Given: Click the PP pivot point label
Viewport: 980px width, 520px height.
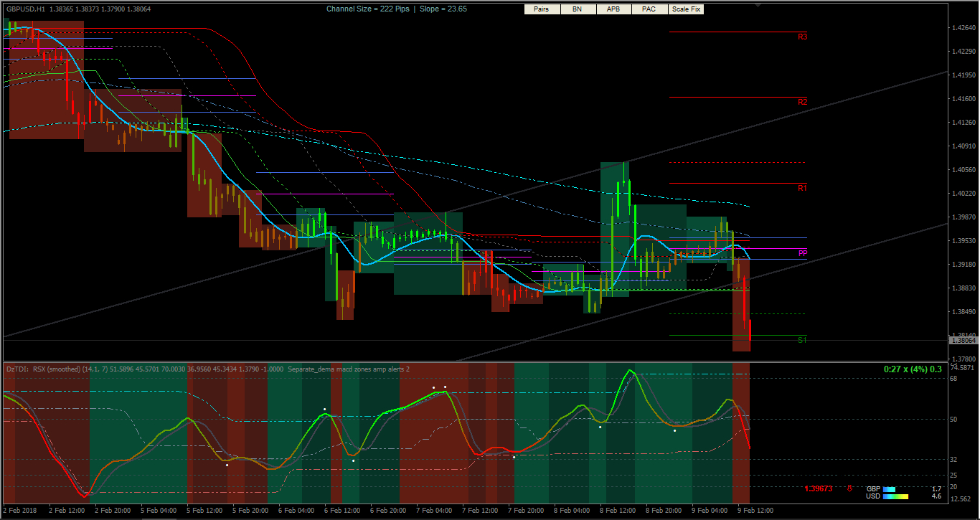Looking at the screenshot, I should [x=803, y=253].
